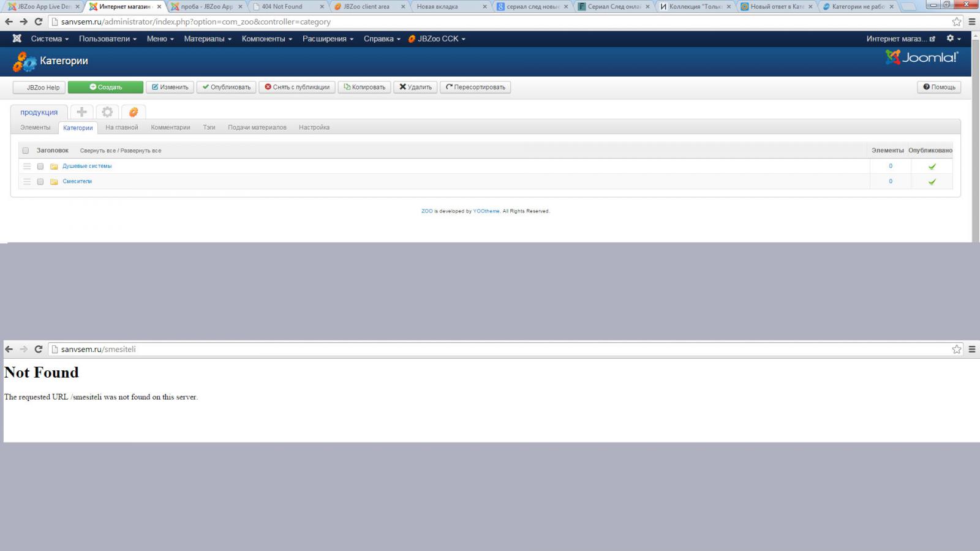The height and width of the screenshot is (551, 980).
Task: Reload page with top browser refresh icon
Action: click(38, 22)
